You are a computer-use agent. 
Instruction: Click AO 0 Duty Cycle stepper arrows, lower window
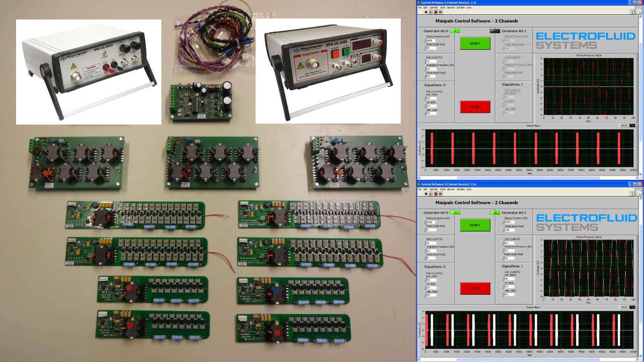[x=425, y=243]
